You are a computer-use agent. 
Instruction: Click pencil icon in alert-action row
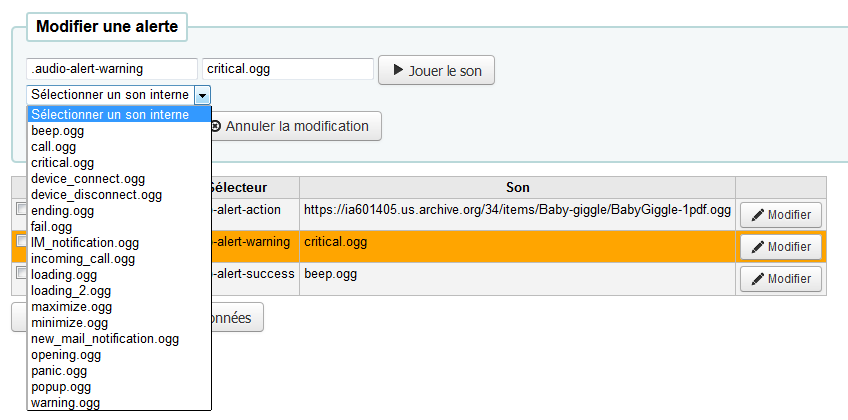(x=757, y=215)
